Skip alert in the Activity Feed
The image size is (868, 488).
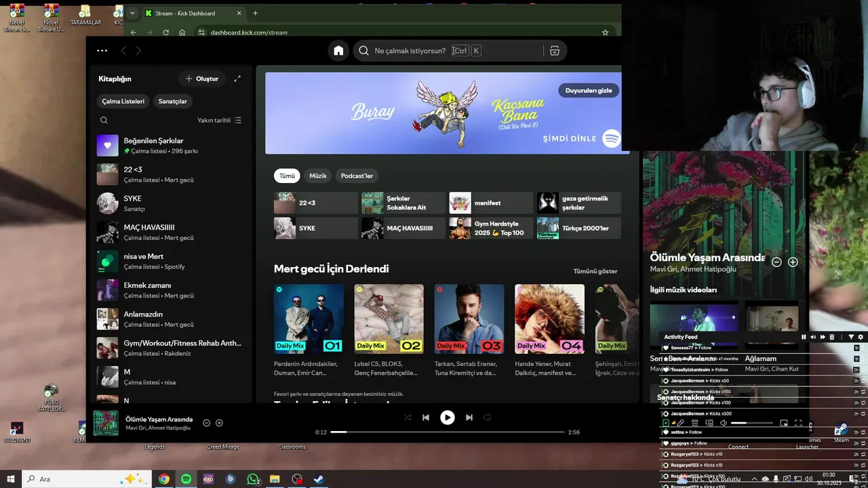pos(823,337)
